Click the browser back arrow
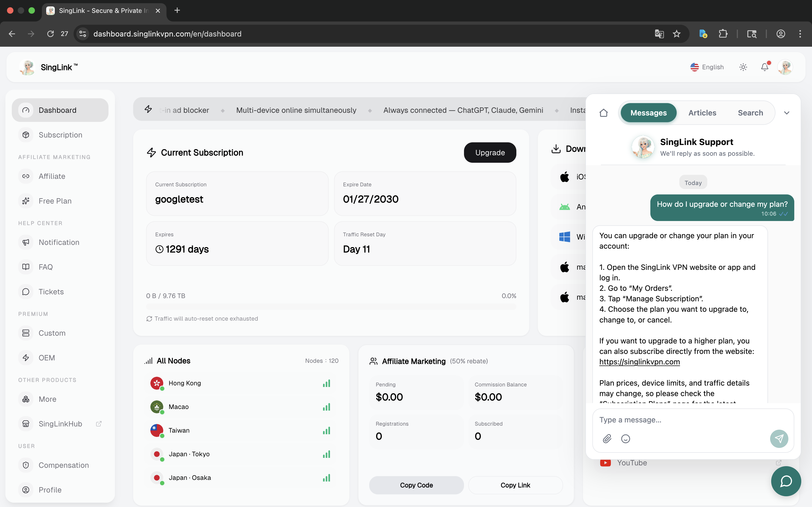The width and height of the screenshot is (812, 507). coord(12,34)
